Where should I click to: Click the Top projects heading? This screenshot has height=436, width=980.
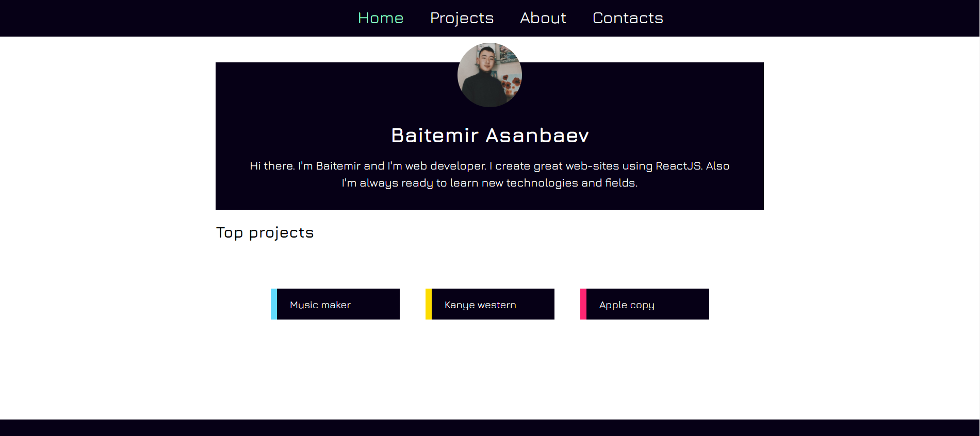pyautogui.click(x=265, y=233)
